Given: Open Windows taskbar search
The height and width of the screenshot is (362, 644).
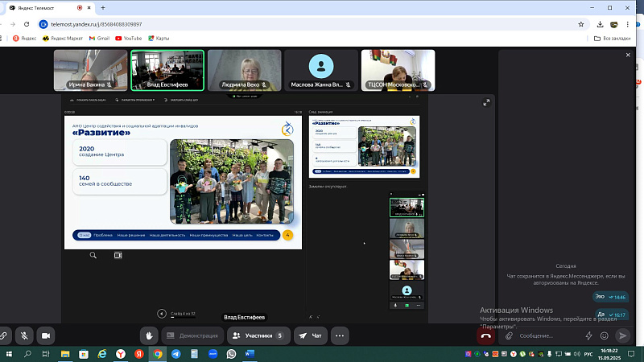Looking at the screenshot, I should 27,354.
